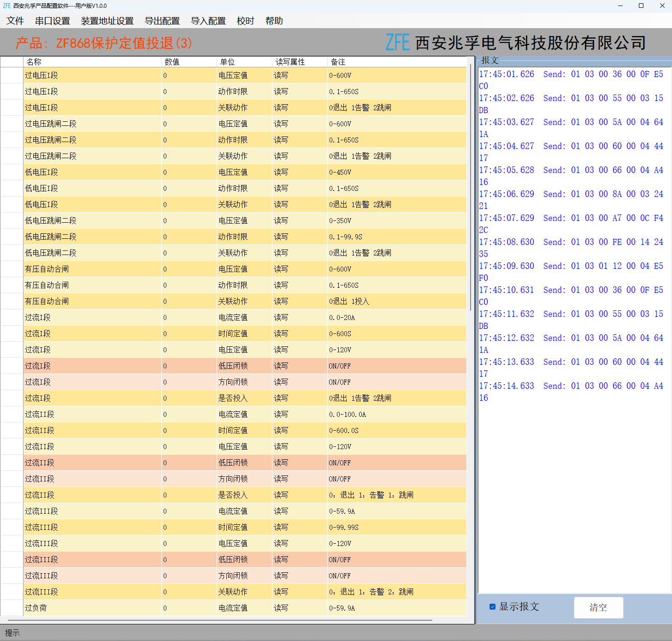Click the 导入配置 menu item
Screen dimensions: 672x641
pyautogui.click(x=208, y=21)
